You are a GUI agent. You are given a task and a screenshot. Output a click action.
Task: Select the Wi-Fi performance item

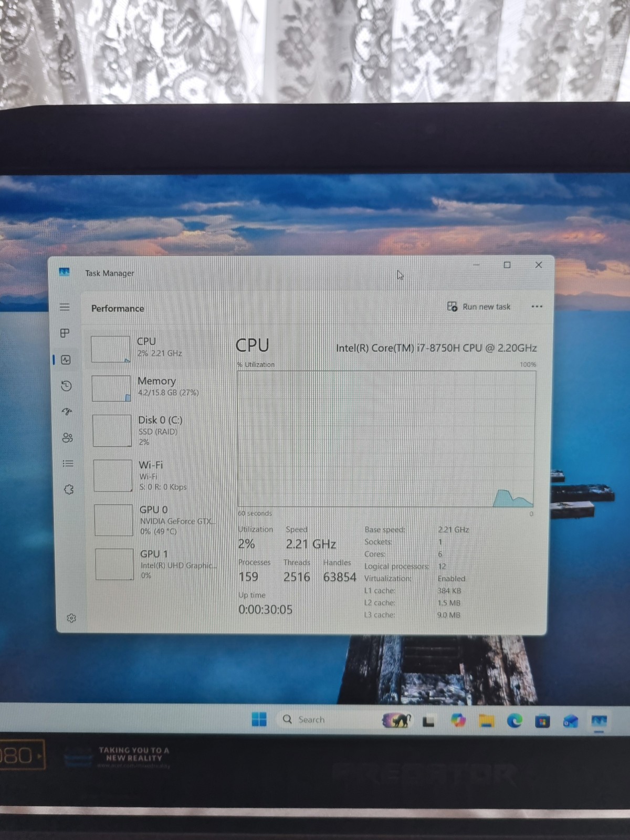coord(157,476)
